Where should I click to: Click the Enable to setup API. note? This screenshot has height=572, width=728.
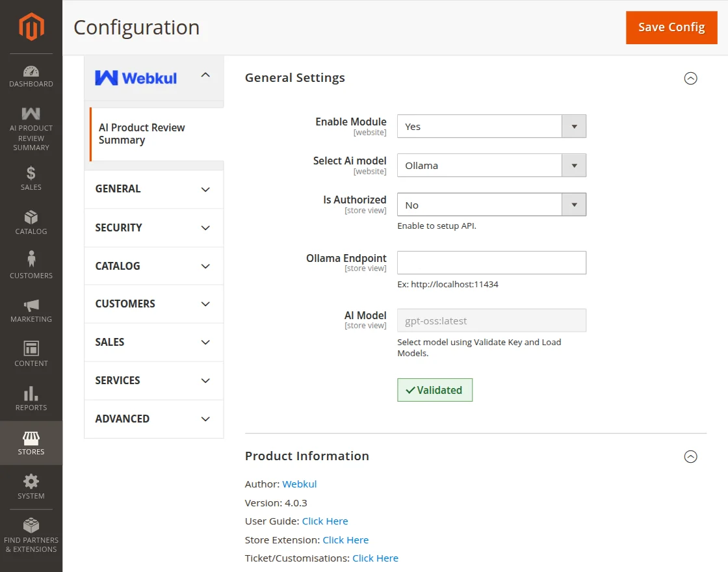pos(436,226)
